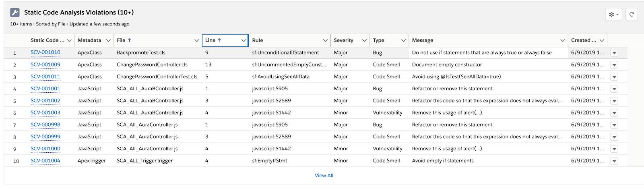
Task: Sort by the Message column header
Action: point(423,40)
